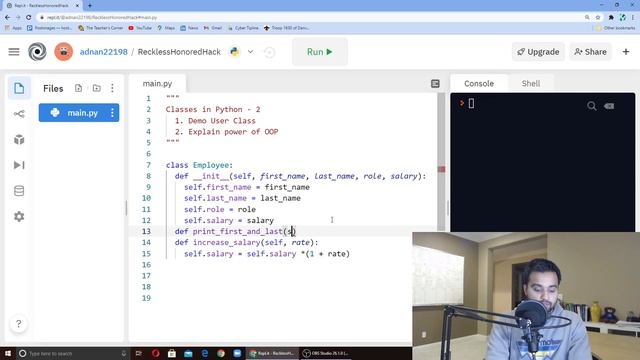Screen dimensions: 640x360
Task: Open the Files panel three-dot menu
Action: (112, 88)
